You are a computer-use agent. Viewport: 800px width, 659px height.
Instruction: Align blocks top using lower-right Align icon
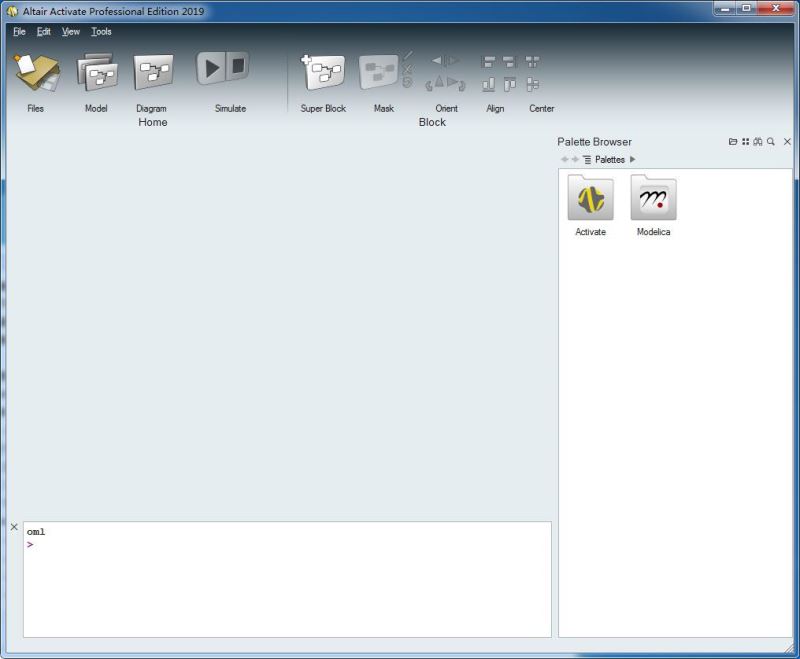click(x=509, y=85)
